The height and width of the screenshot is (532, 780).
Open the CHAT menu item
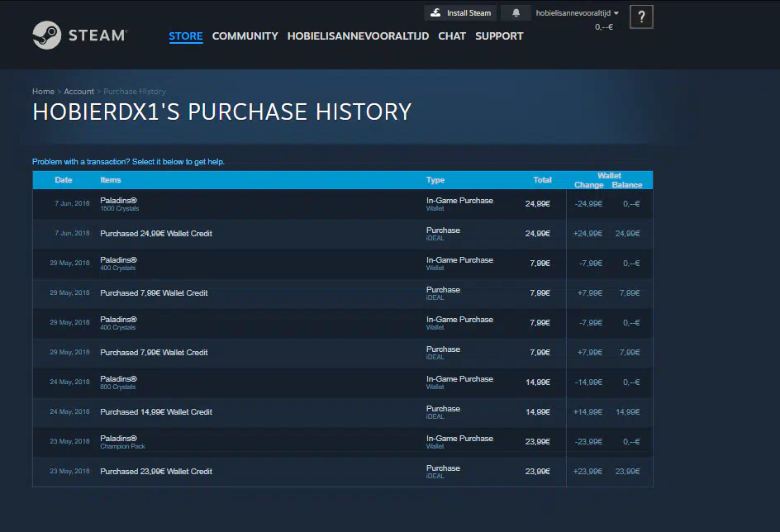[x=452, y=36]
